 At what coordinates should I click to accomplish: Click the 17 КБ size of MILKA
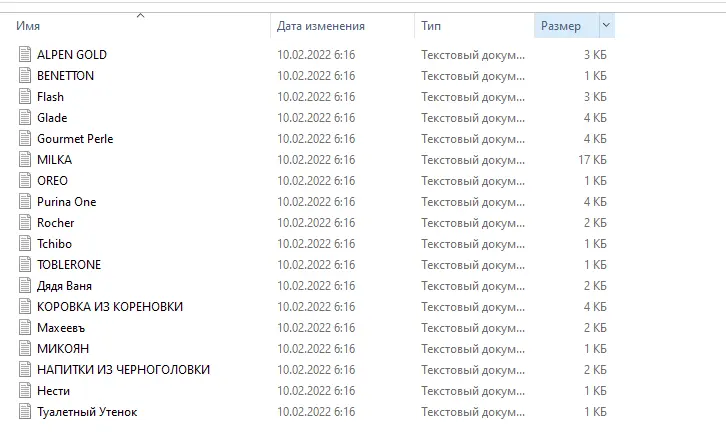tap(592, 160)
